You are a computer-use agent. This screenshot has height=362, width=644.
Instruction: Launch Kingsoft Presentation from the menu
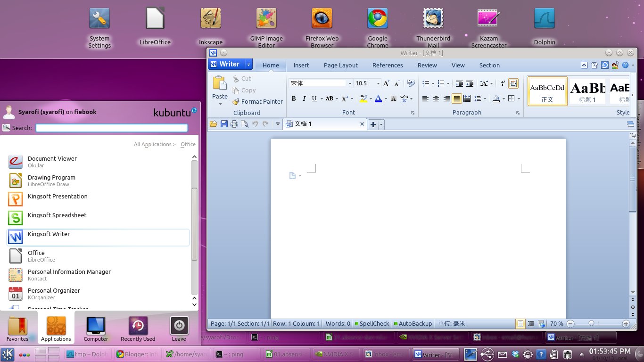coord(58,197)
